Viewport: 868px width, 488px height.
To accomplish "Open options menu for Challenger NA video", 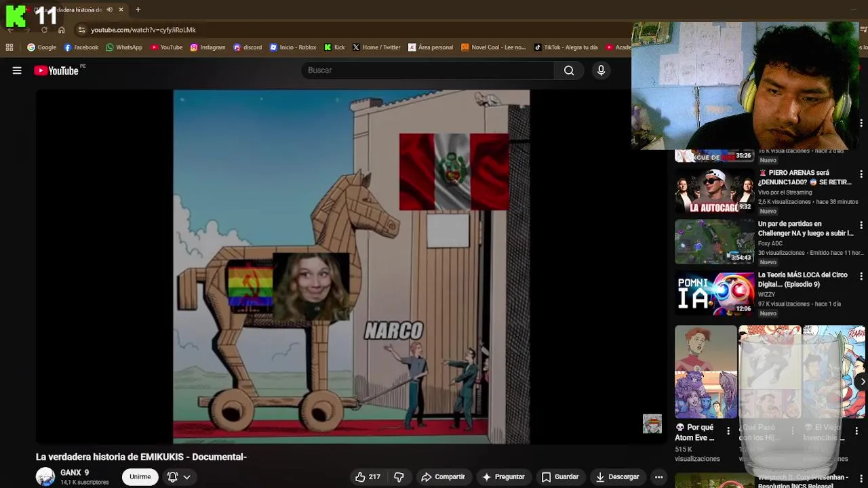I will [x=861, y=225].
